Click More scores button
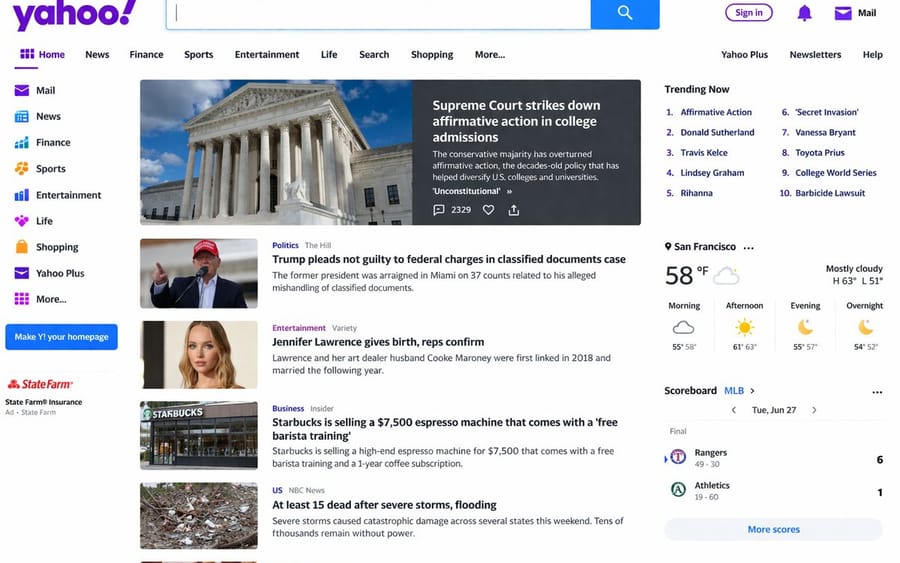The height and width of the screenshot is (563, 900). tap(773, 529)
